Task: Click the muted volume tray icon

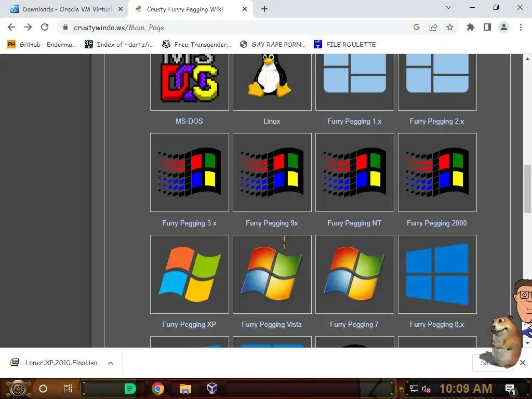Action: (427, 389)
